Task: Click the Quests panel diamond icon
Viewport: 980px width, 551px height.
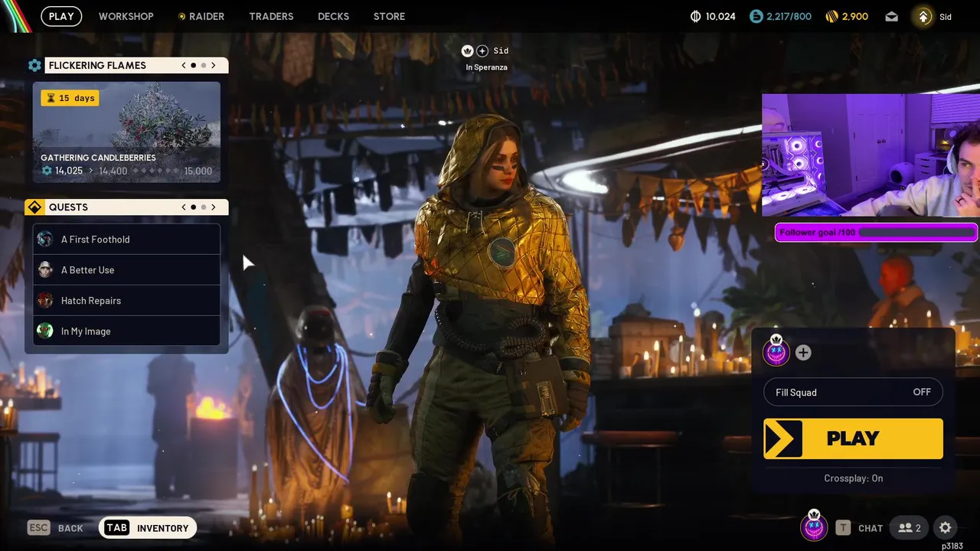Action: tap(34, 207)
